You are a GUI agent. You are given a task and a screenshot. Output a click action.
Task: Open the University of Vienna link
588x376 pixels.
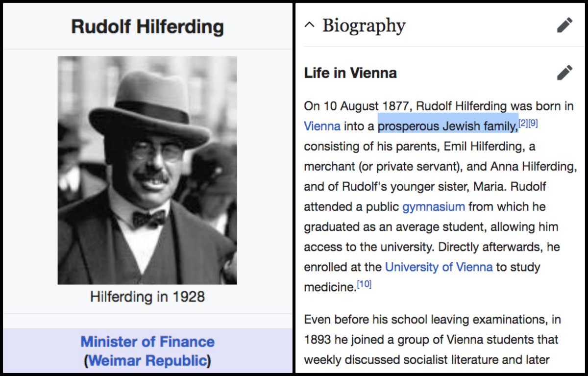coord(439,267)
